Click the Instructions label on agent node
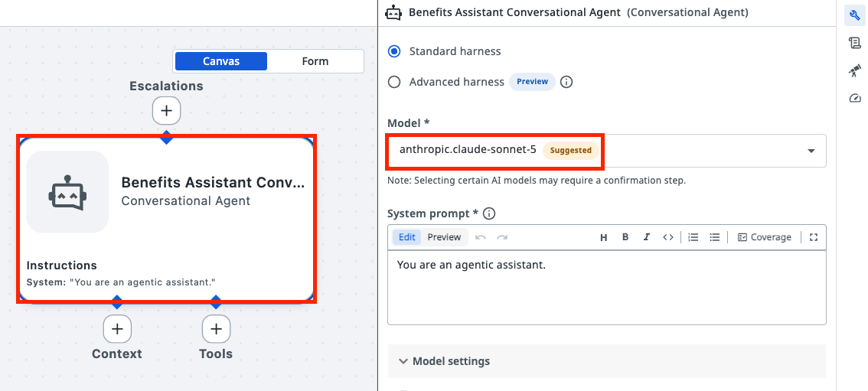The height and width of the screenshot is (391, 868). pyautogui.click(x=61, y=266)
